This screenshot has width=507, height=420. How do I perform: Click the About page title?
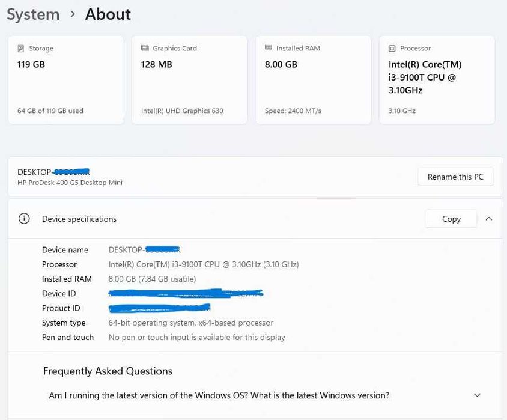pyautogui.click(x=108, y=14)
